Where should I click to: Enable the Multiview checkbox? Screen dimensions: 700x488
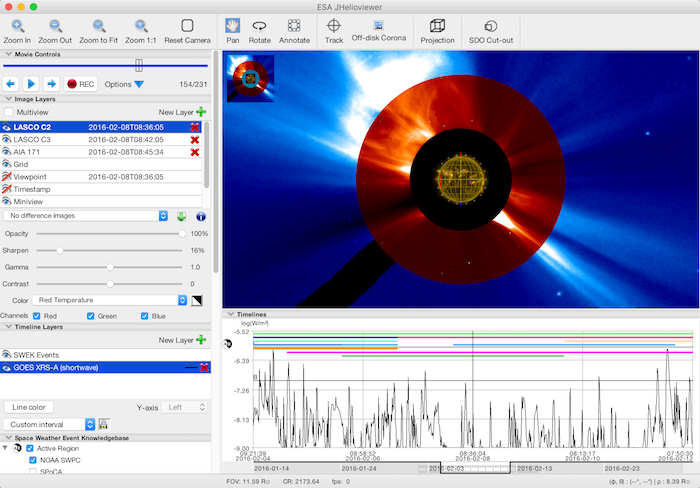click(x=8, y=112)
